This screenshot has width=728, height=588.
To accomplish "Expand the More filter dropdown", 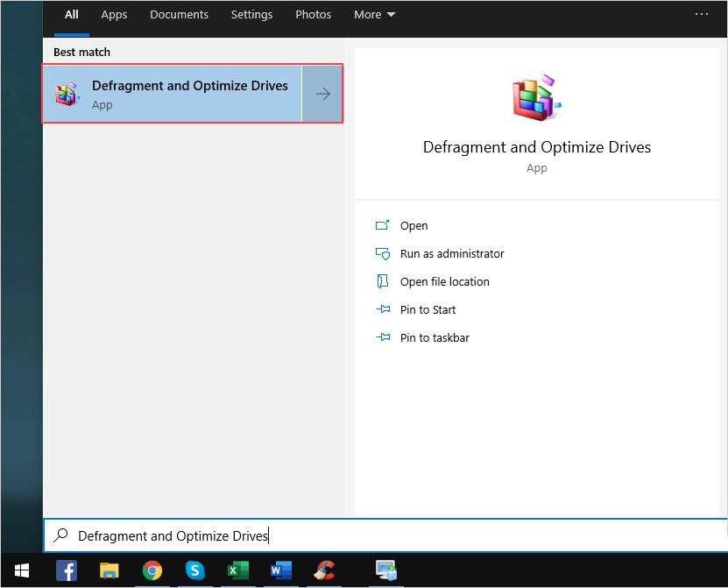I will point(374,15).
